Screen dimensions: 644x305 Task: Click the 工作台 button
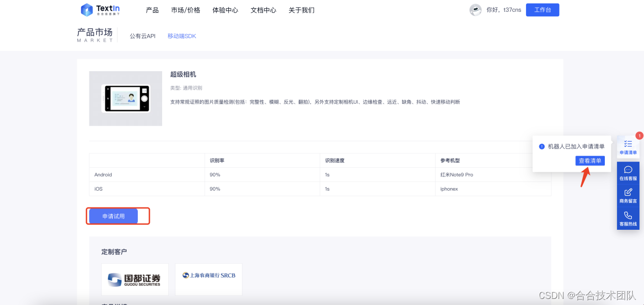pos(542,10)
